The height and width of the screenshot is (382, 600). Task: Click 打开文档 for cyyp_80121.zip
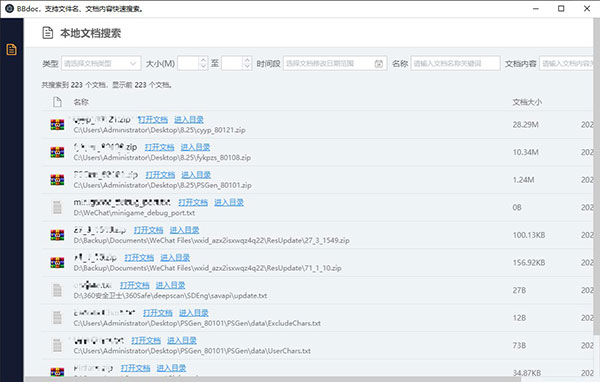coord(153,119)
